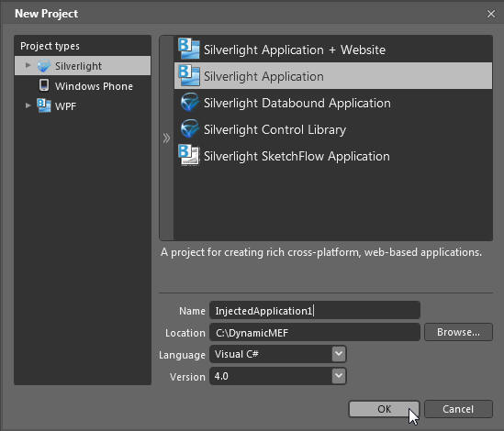Click the Silverlight project type icon

(44, 66)
